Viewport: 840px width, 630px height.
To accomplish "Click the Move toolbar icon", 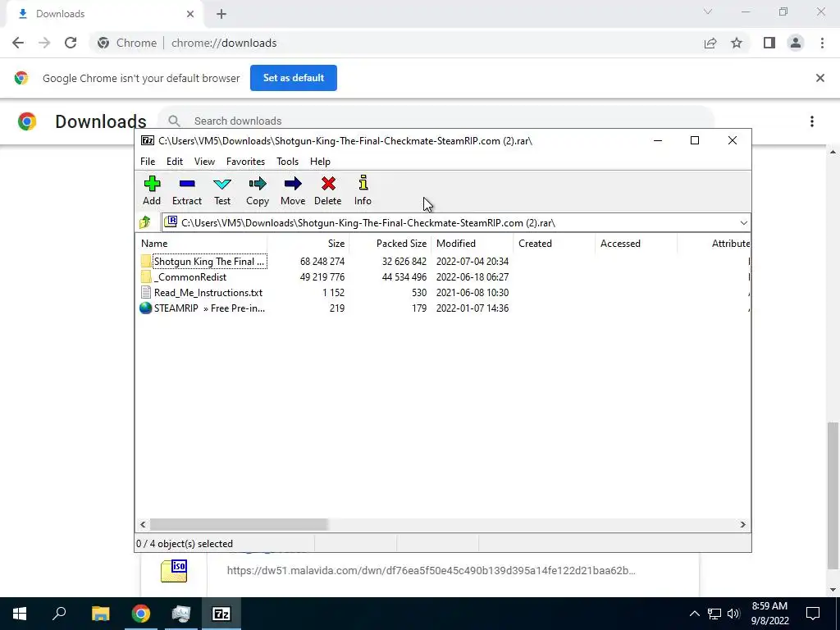I will click(x=293, y=190).
